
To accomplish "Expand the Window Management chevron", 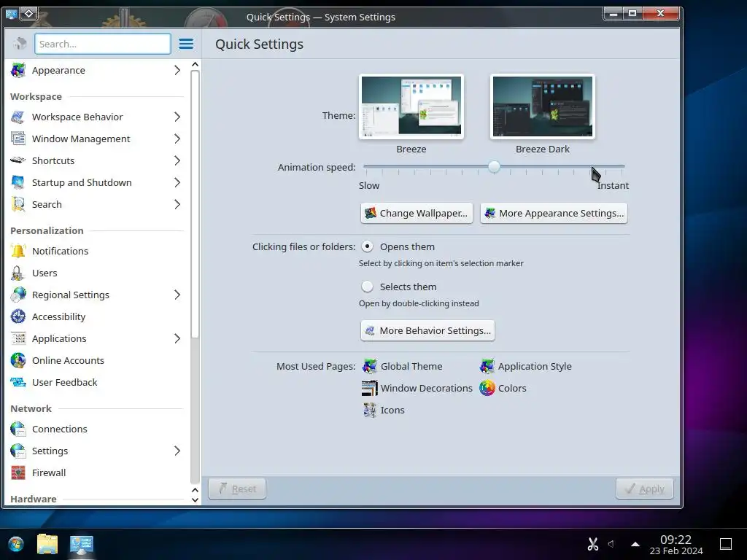I will pyautogui.click(x=177, y=139).
